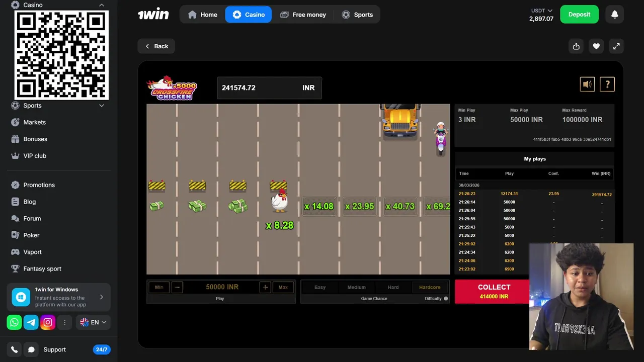644x362 pixels.
Task: Set play amount to Max
Action: pyautogui.click(x=283, y=287)
